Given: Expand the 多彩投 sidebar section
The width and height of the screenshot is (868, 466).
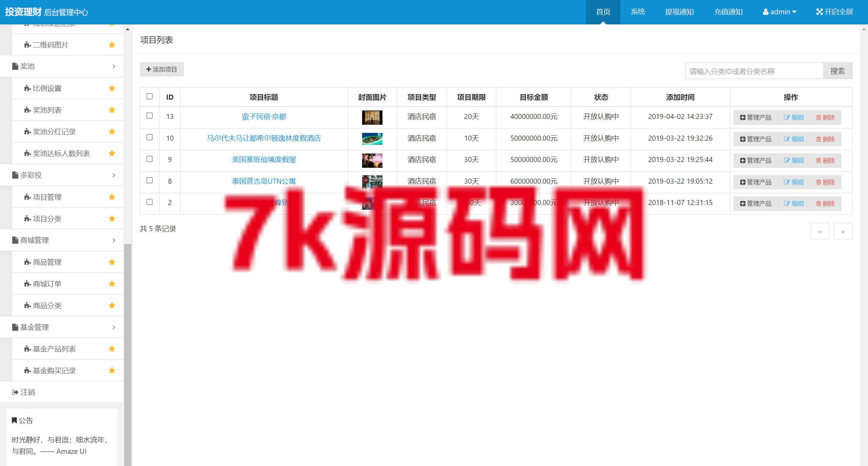Looking at the screenshot, I should (62, 175).
